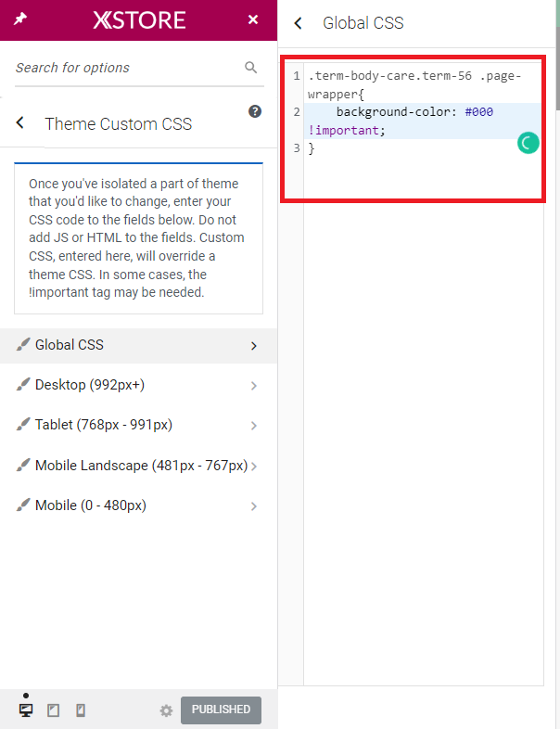Click the magnifier search icon
Screen dimensions: 560x729
[x=251, y=68]
